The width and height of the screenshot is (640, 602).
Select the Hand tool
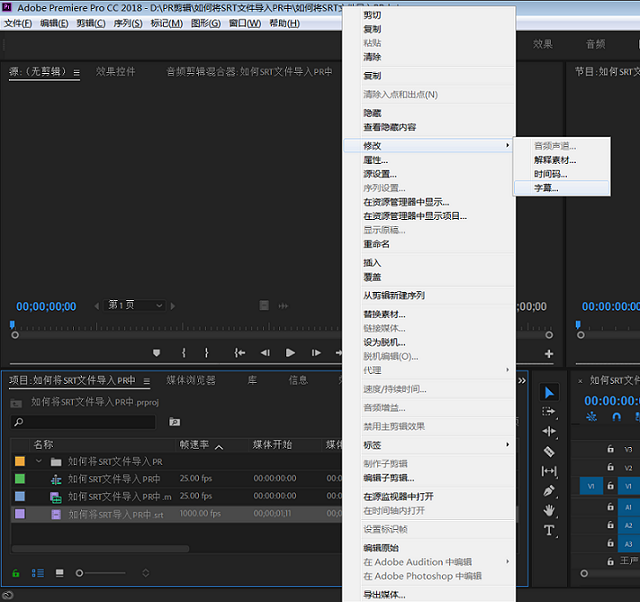tap(549, 511)
